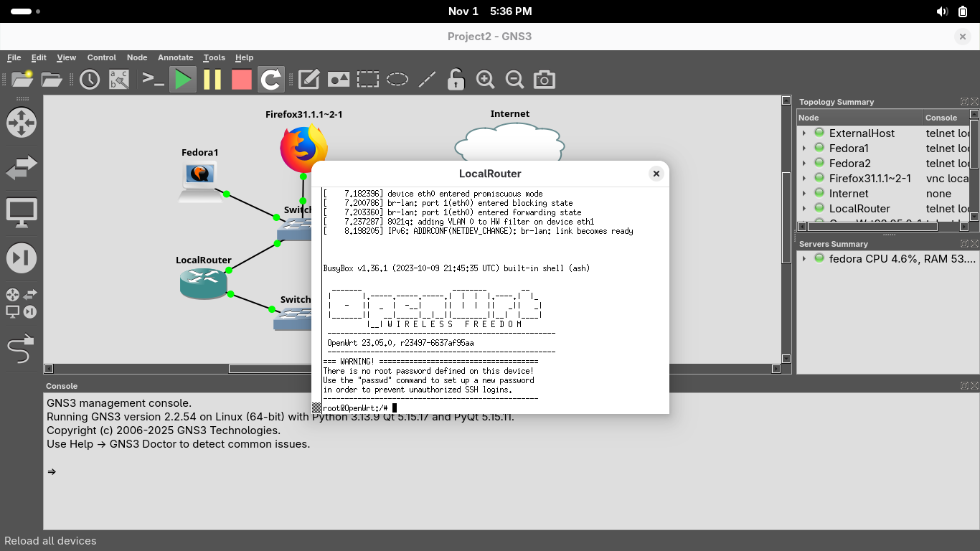
Task: Close the LocalRouter console window
Action: (x=656, y=174)
